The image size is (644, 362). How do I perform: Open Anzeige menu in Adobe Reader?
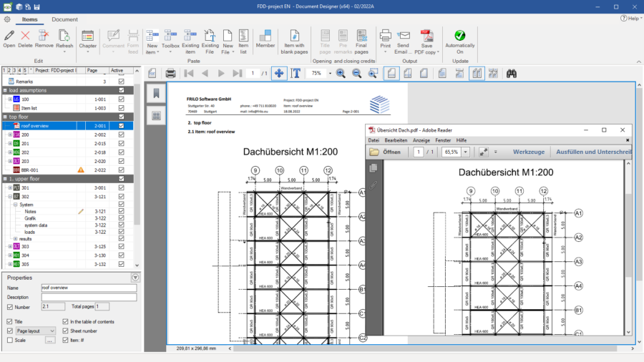(x=421, y=140)
